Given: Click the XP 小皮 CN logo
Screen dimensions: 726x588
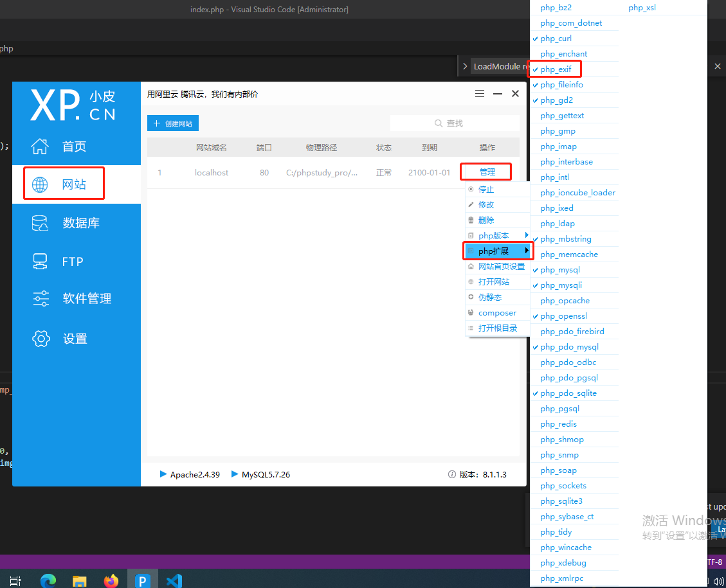Looking at the screenshot, I should [x=73, y=105].
